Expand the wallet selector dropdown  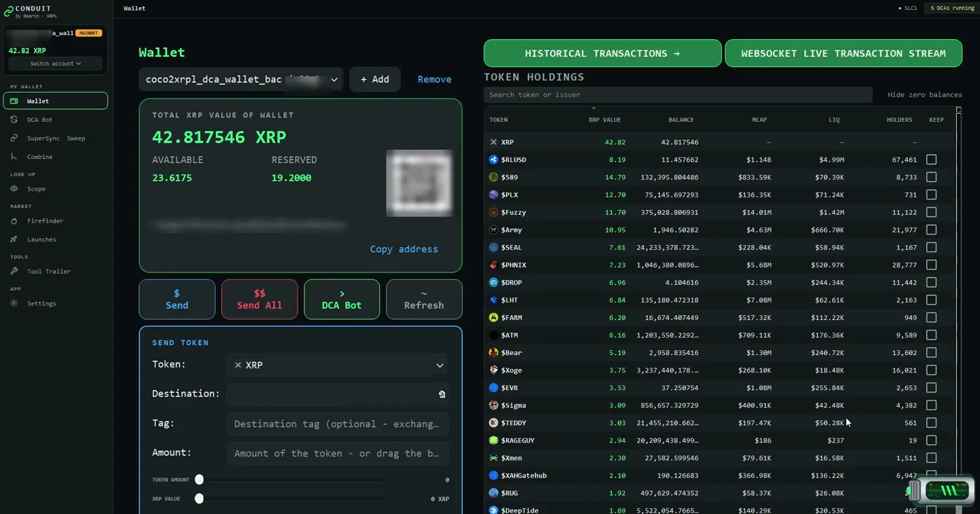(x=240, y=80)
